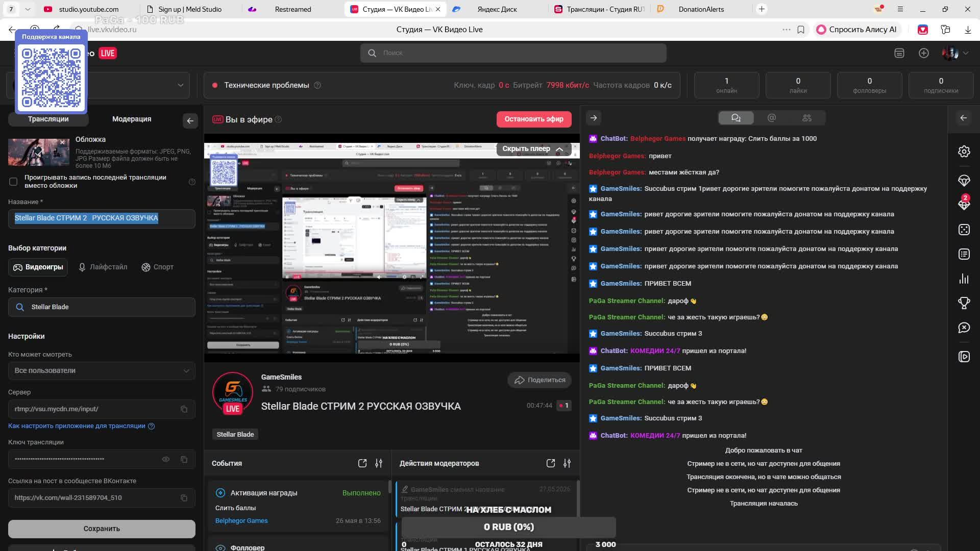Image resolution: width=980 pixels, height=551 pixels.
Task: Click the Спросить Алису AI button
Action: 856,30
